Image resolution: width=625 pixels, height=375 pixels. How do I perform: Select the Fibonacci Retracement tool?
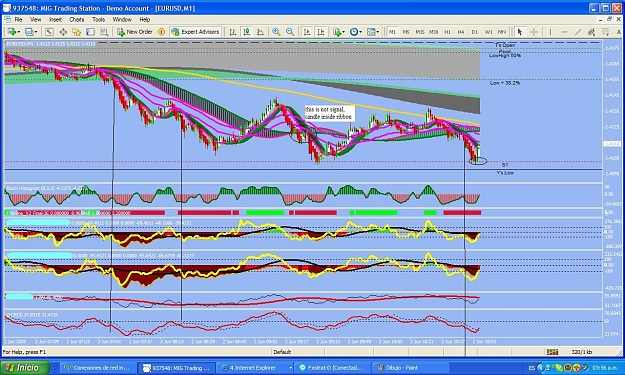click(x=605, y=32)
